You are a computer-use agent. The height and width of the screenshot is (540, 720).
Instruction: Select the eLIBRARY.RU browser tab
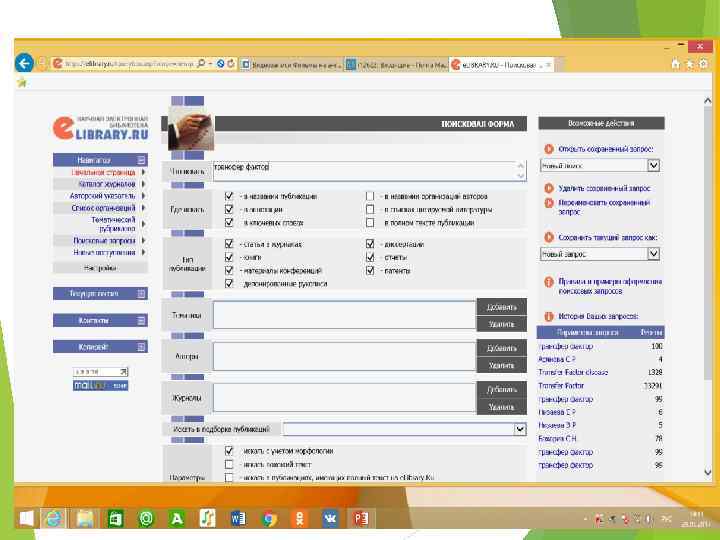tap(501, 65)
